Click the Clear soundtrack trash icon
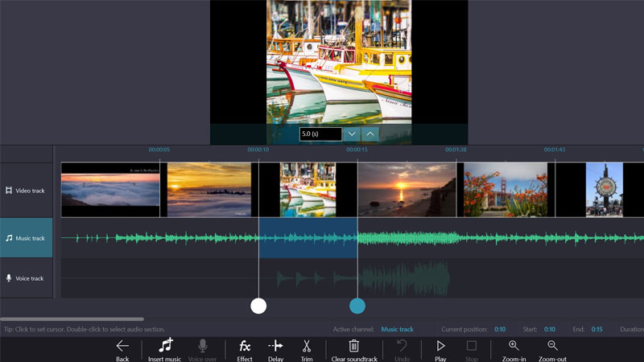The height and width of the screenshot is (362, 644). pos(353,346)
